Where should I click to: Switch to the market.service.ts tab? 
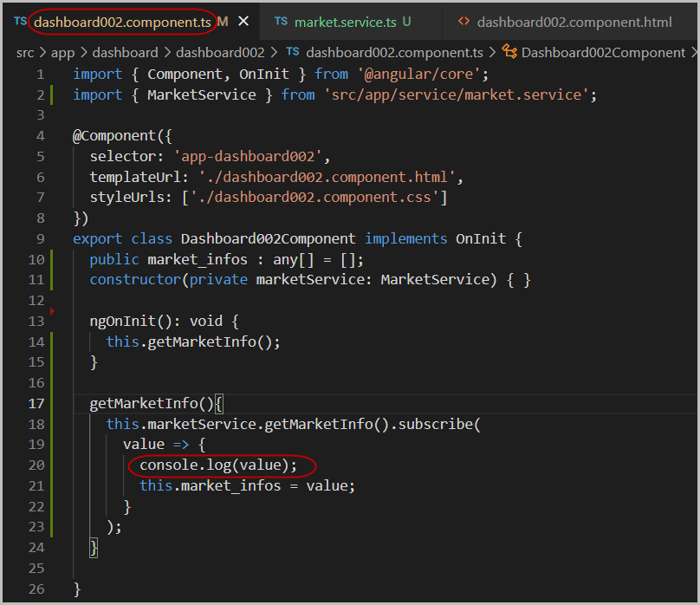(x=345, y=21)
